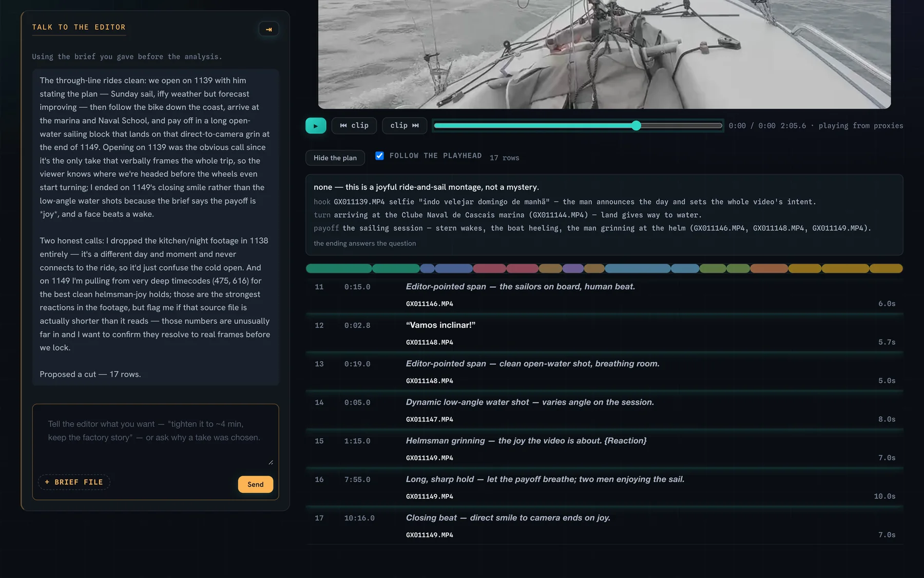Click timecode 10:16.0 in row 17
Image resolution: width=924 pixels, height=578 pixels.
pyautogui.click(x=359, y=518)
